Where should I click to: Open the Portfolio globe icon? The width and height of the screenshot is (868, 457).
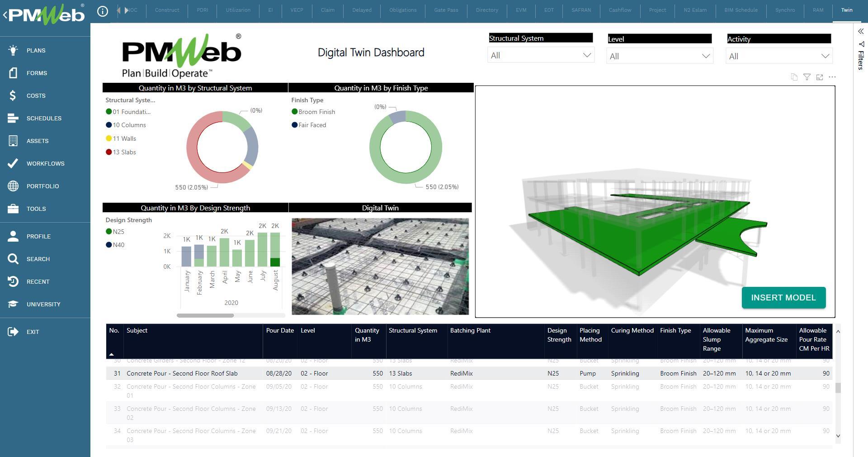[13, 186]
